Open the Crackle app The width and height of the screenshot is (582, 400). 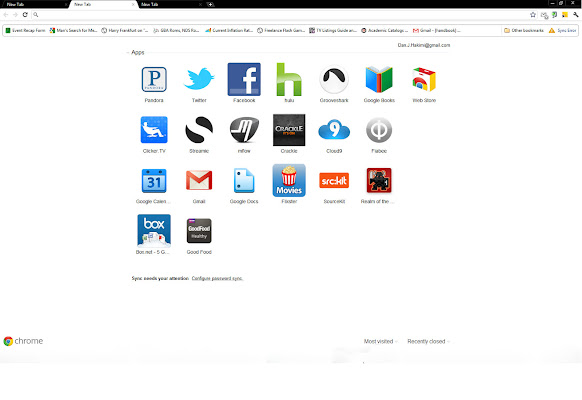289,130
